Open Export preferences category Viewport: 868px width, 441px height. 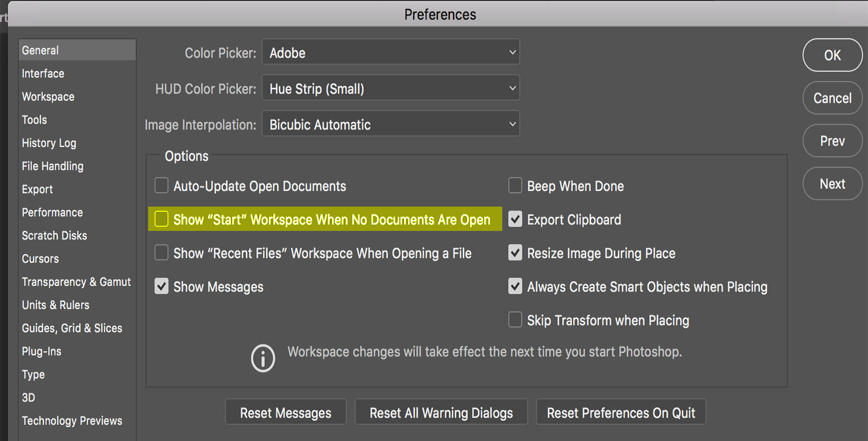[x=37, y=189]
